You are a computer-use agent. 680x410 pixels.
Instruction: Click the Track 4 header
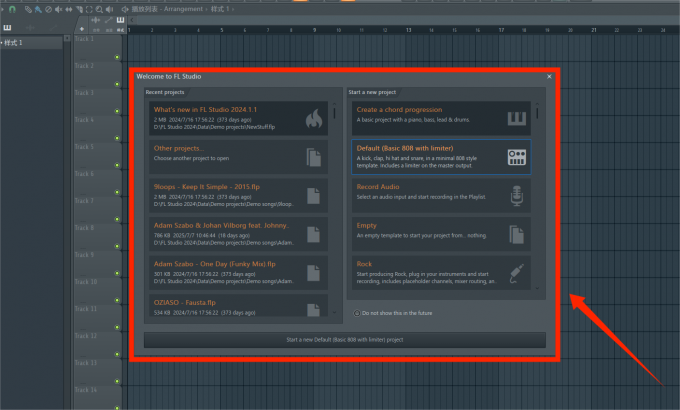tap(98, 128)
